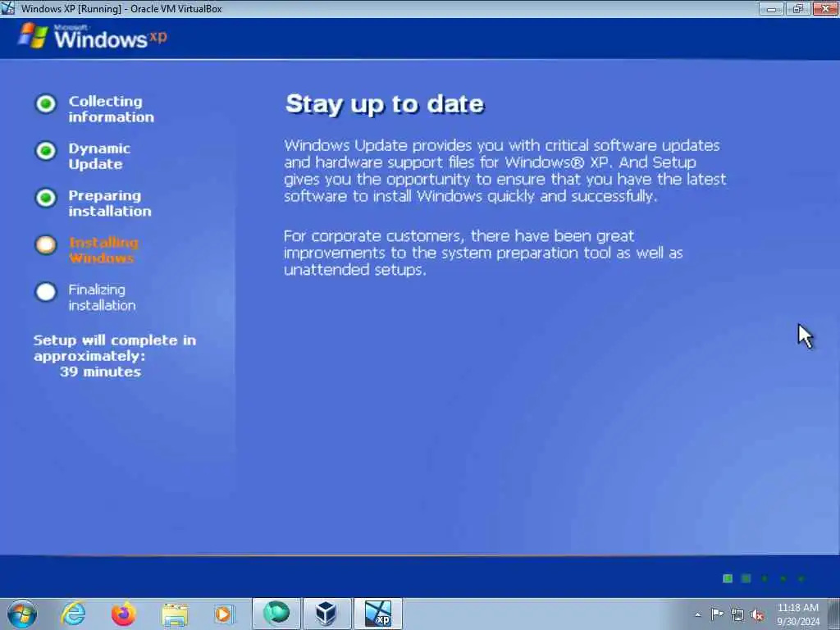The height and width of the screenshot is (630, 840).
Task: Click the Finalizing installation step bullet
Action: 46,292
